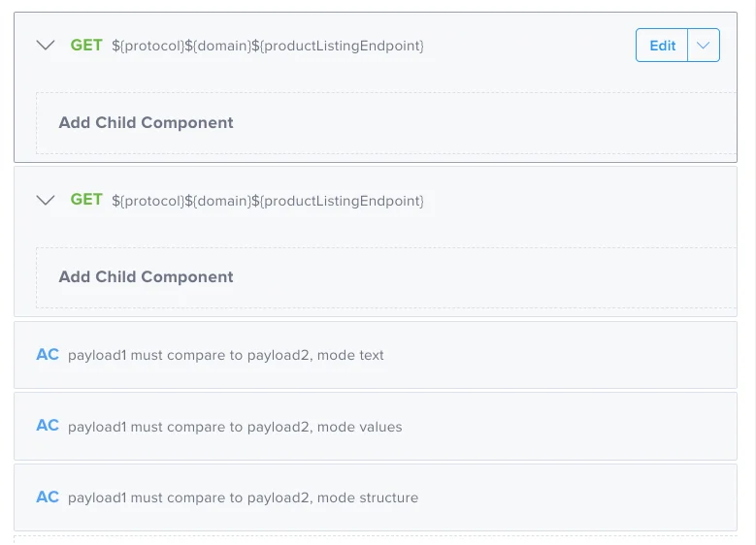
Task: Open the dropdown arrow beside Edit
Action: click(x=704, y=46)
